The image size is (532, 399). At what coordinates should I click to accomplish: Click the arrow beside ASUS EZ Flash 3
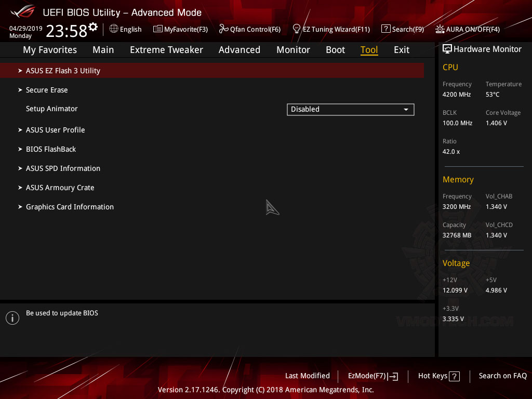coord(20,71)
